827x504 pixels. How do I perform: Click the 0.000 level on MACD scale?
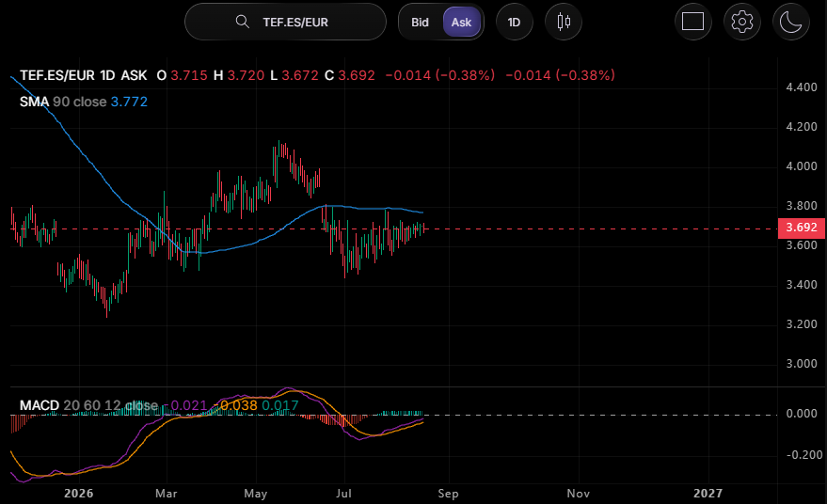(x=802, y=414)
